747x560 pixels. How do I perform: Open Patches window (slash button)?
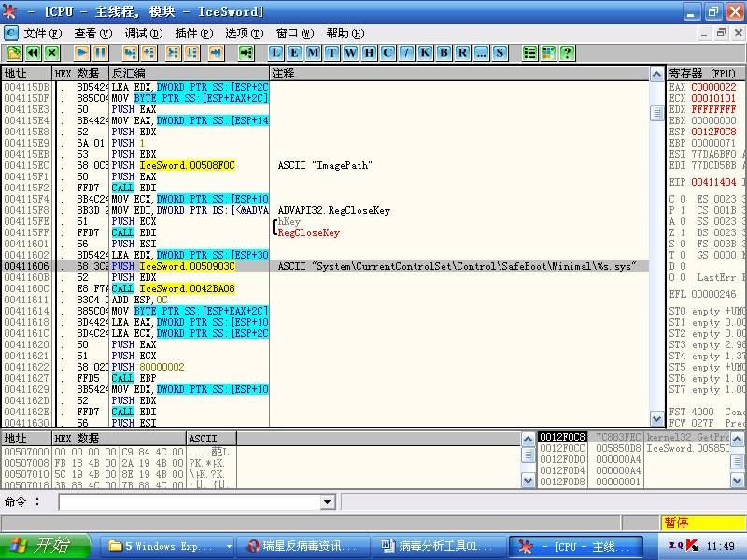tap(406, 52)
